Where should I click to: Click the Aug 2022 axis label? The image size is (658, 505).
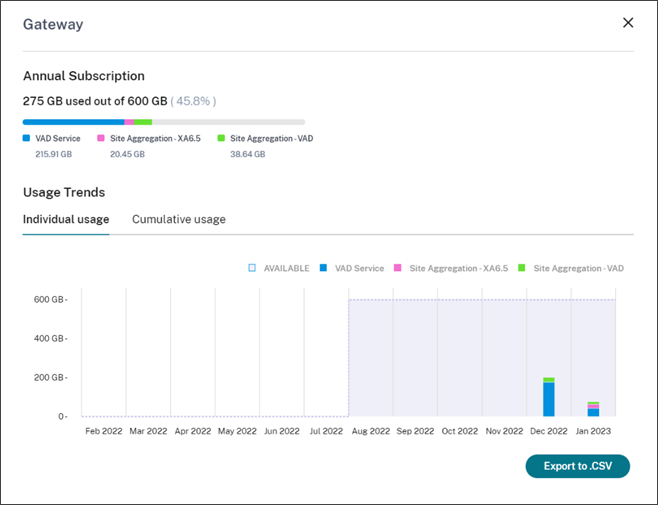(370, 431)
